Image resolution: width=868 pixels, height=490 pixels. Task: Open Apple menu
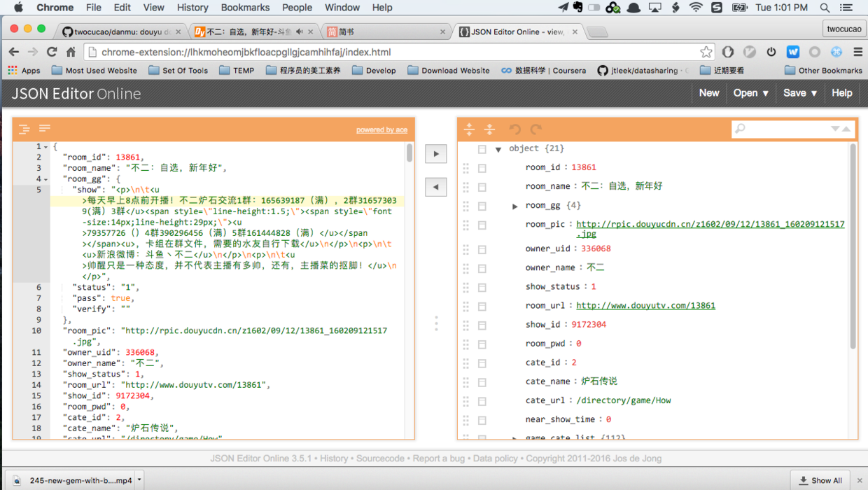coord(19,8)
